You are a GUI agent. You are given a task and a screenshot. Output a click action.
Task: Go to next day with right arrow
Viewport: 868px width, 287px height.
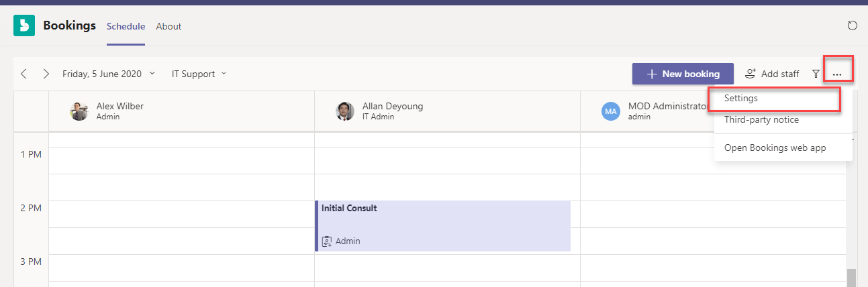tap(46, 74)
